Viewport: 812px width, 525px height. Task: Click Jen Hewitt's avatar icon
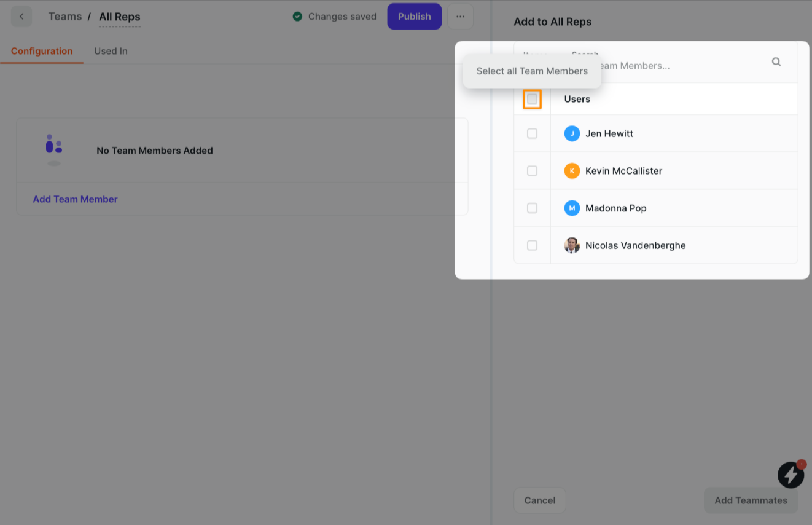click(572, 133)
